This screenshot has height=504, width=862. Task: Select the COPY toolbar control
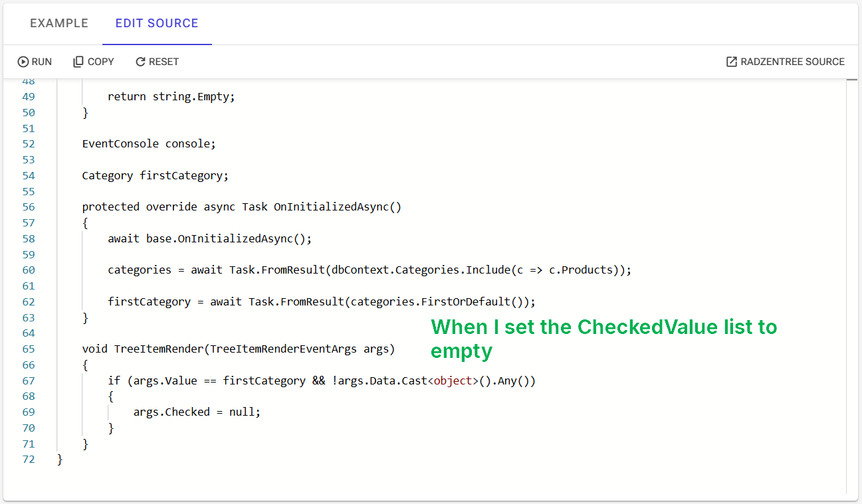(93, 61)
